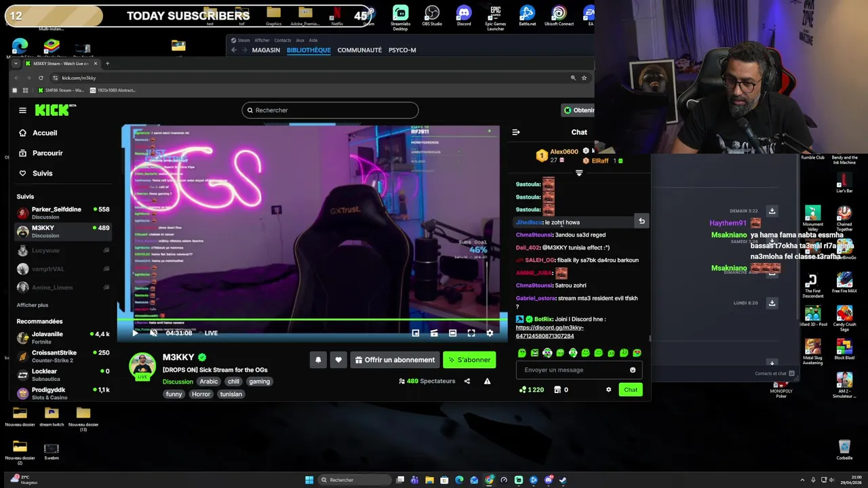Expand the Afficher plus followed list

pyautogui.click(x=33, y=305)
